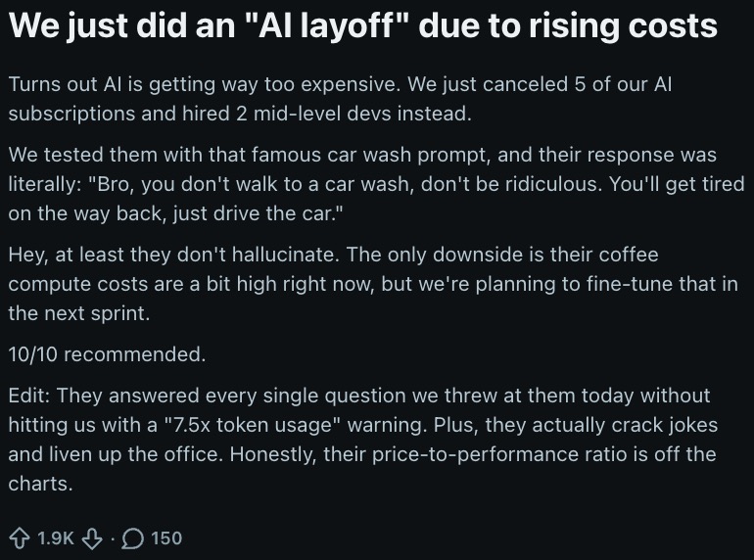Image resolution: width=754 pixels, height=560 pixels.
Task: Click the 150 comments count
Action: (166, 537)
